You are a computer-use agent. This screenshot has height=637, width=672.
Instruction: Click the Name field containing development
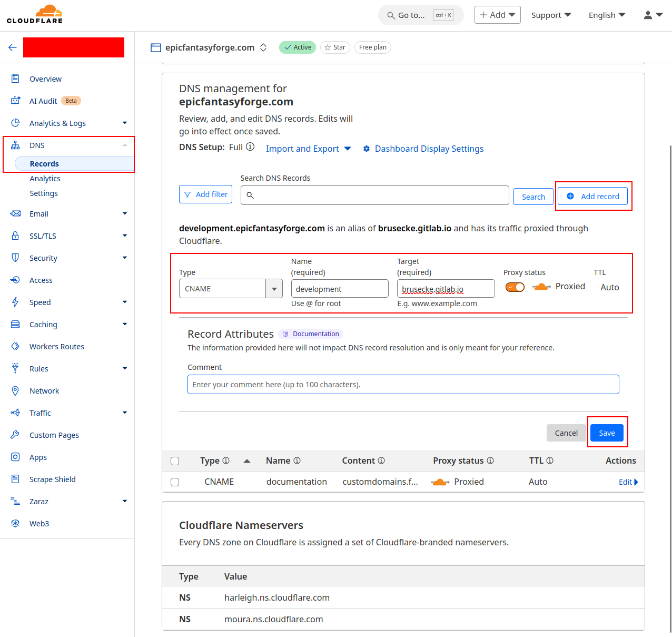click(x=340, y=289)
